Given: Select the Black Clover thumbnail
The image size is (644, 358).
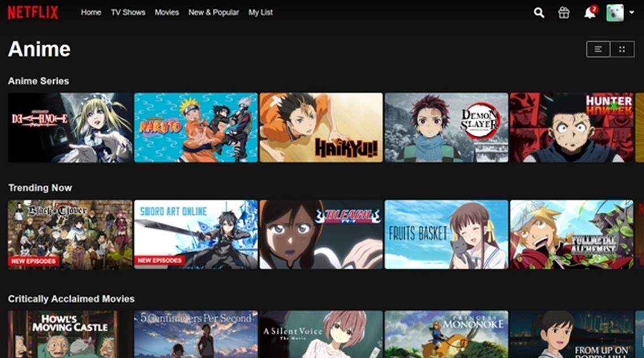Looking at the screenshot, I should [x=70, y=235].
